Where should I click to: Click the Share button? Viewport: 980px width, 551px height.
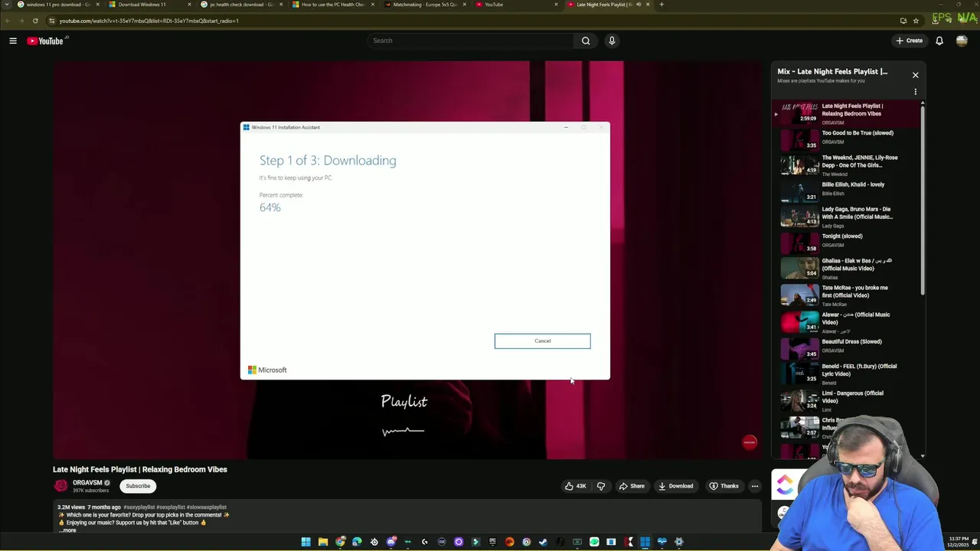click(x=632, y=486)
